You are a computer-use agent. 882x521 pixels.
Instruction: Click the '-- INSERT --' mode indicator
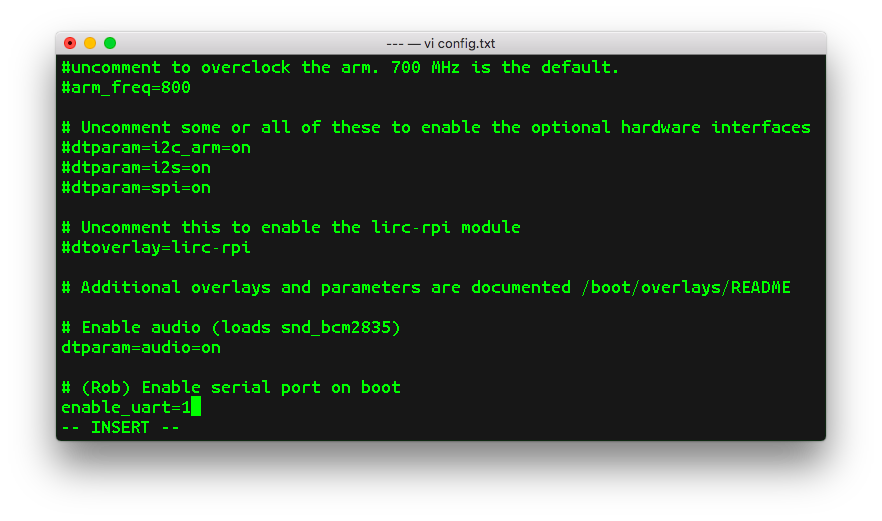(120, 427)
